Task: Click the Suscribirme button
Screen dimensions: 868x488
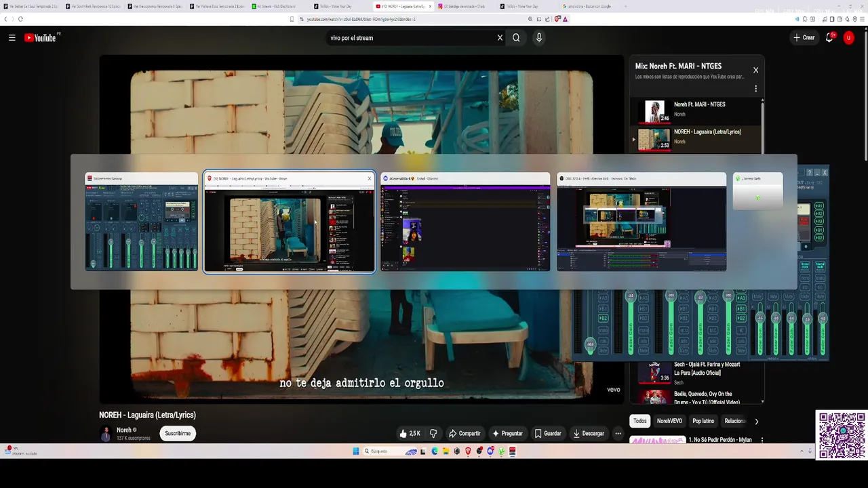Action: coord(178,433)
